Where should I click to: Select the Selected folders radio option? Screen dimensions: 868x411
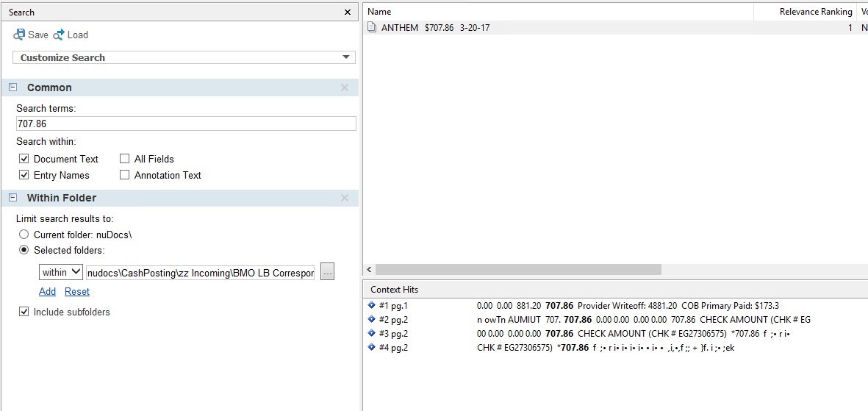pos(24,251)
